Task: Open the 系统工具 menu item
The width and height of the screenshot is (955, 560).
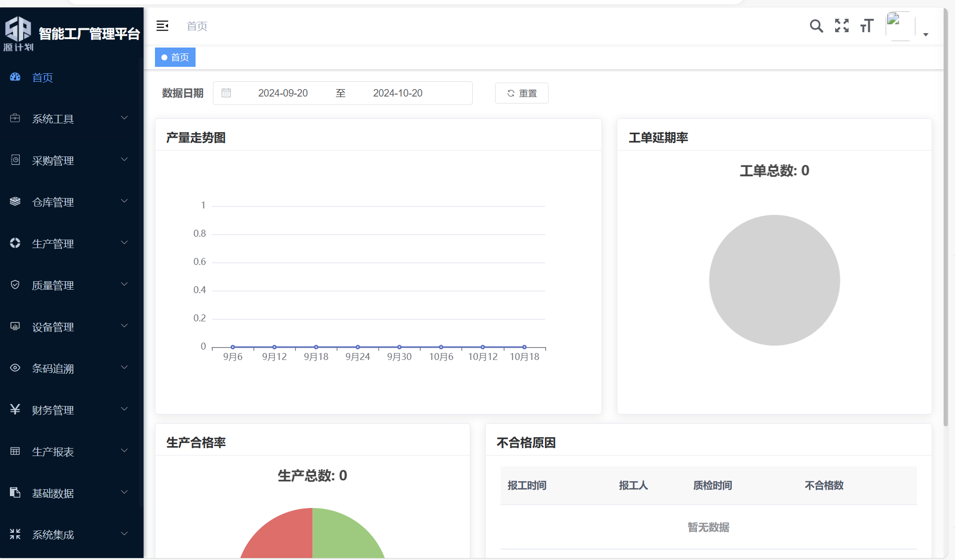Action: pyautogui.click(x=72, y=119)
